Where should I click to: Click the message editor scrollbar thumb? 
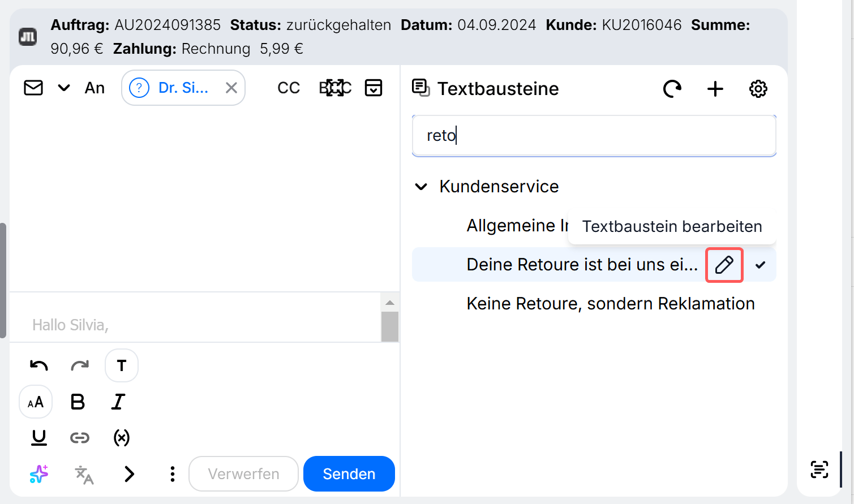(x=390, y=326)
